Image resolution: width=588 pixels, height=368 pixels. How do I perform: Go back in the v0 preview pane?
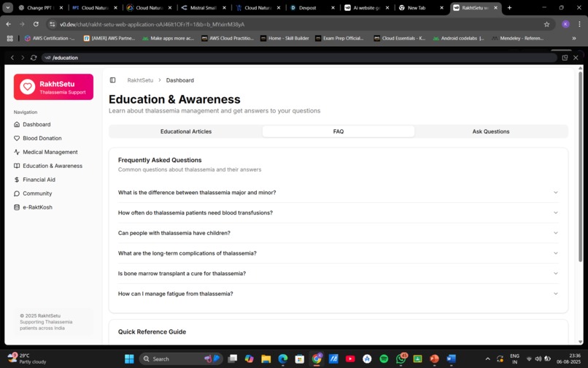tap(12, 58)
